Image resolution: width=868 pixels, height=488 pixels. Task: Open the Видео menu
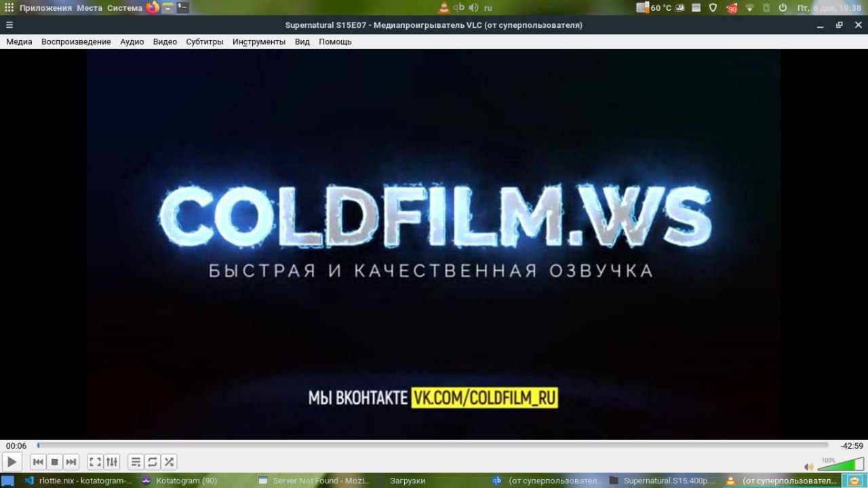coord(165,41)
